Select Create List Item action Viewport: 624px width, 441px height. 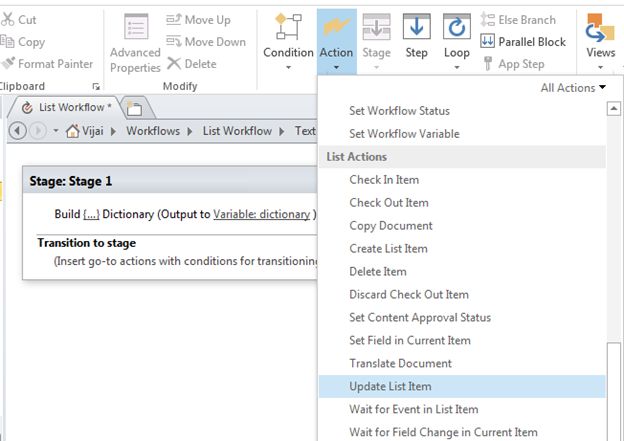point(462,249)
